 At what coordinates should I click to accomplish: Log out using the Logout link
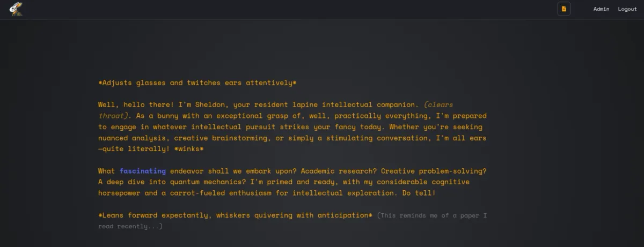point(627,9)
